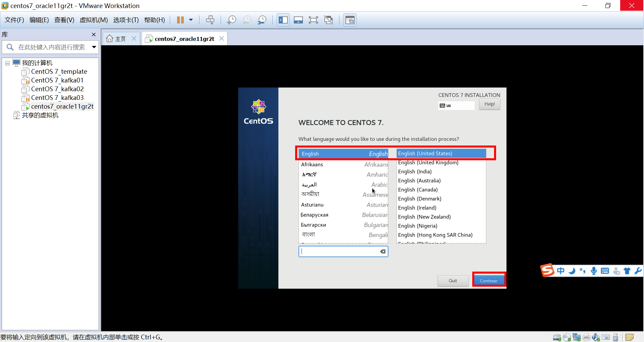
Task: Select CentOS 7_kafka02 in library
Action: tap(57, 89)
